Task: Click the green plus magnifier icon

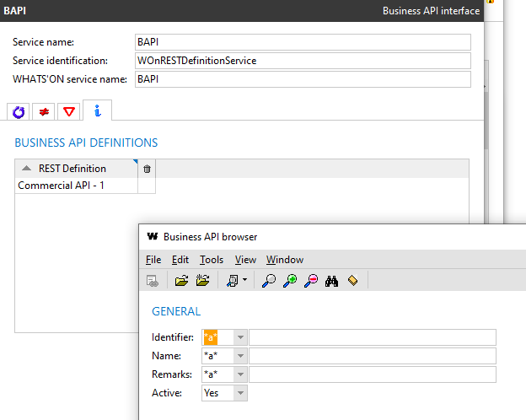Action: 290,281
